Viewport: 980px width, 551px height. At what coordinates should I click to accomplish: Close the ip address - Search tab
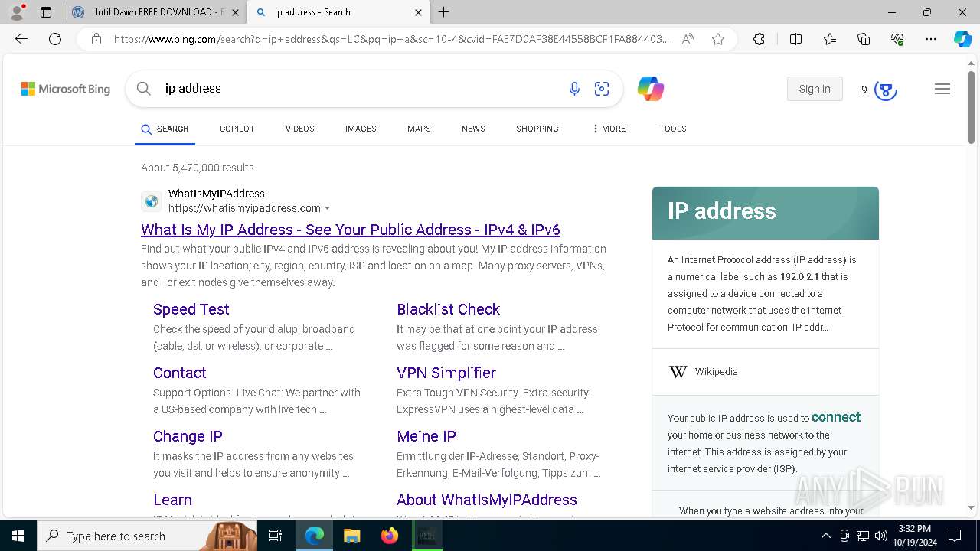418,12
